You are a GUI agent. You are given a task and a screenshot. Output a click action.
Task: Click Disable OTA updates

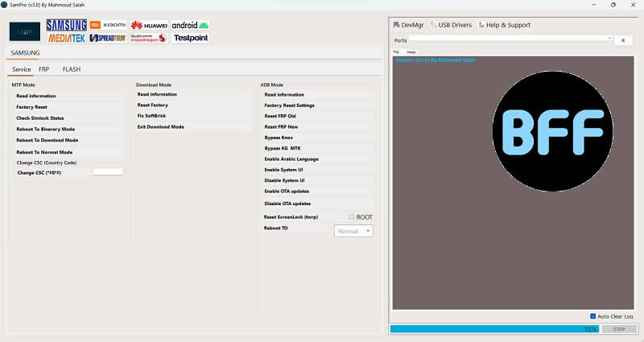coord(318,204)
